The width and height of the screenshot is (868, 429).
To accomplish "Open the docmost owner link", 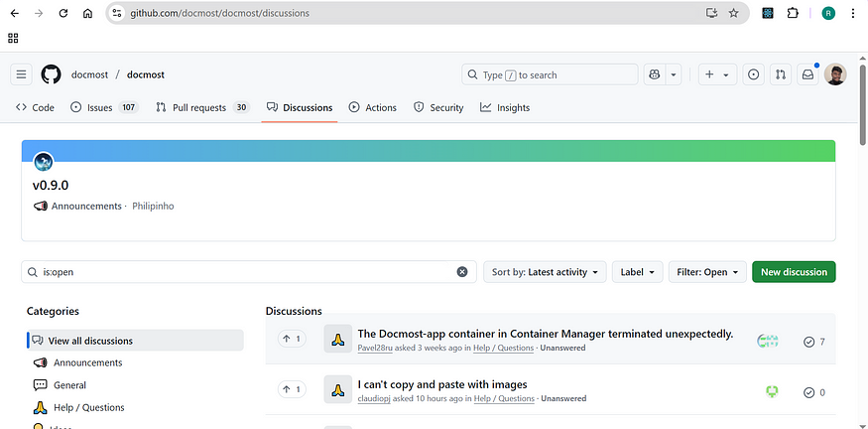I will click(x=89, y=74).
